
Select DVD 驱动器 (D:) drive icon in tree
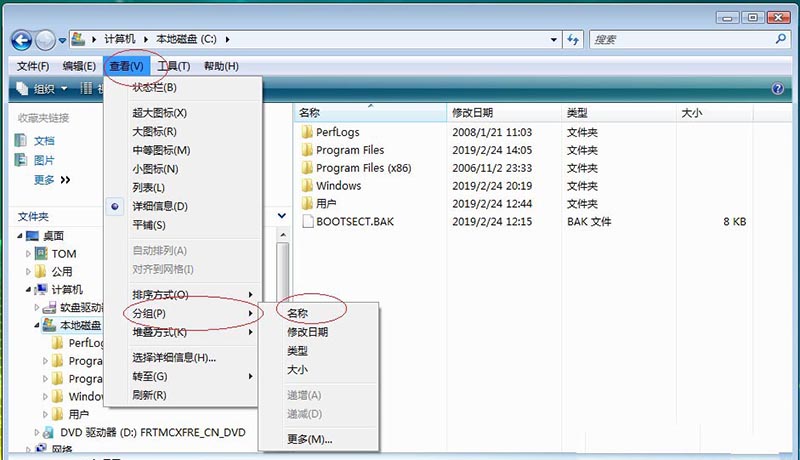(48, 432)
